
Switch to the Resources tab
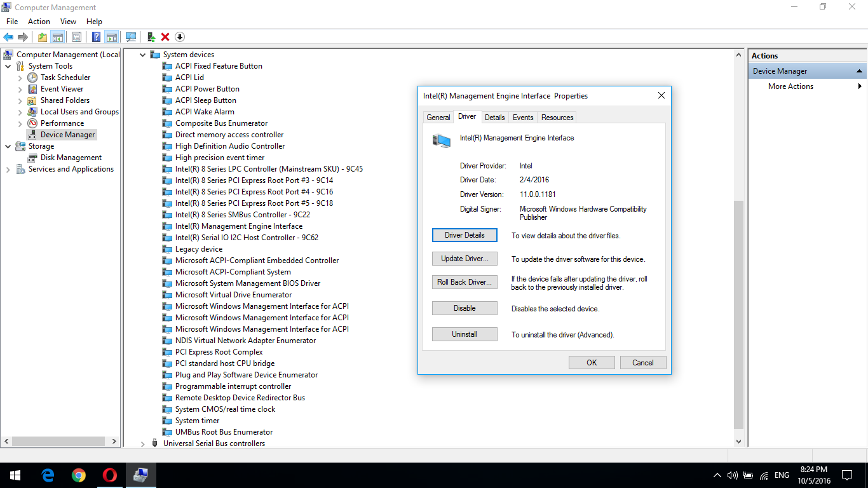coord(557,118)
